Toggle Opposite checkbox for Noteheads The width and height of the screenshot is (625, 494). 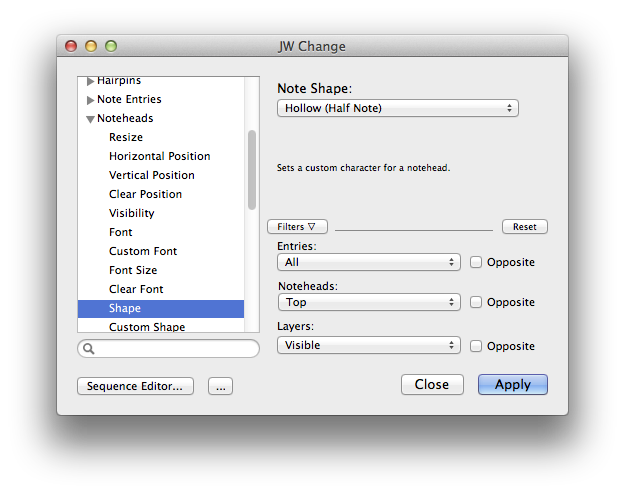pos(477,302)
